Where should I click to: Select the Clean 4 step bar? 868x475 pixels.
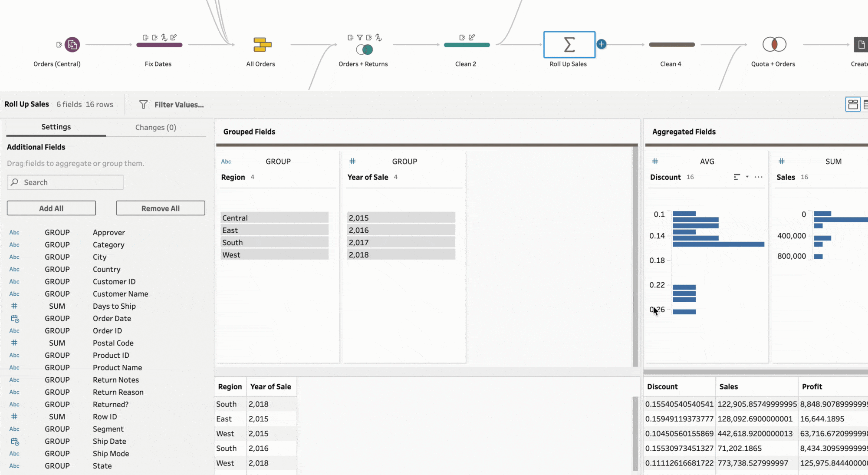point(672,44)
